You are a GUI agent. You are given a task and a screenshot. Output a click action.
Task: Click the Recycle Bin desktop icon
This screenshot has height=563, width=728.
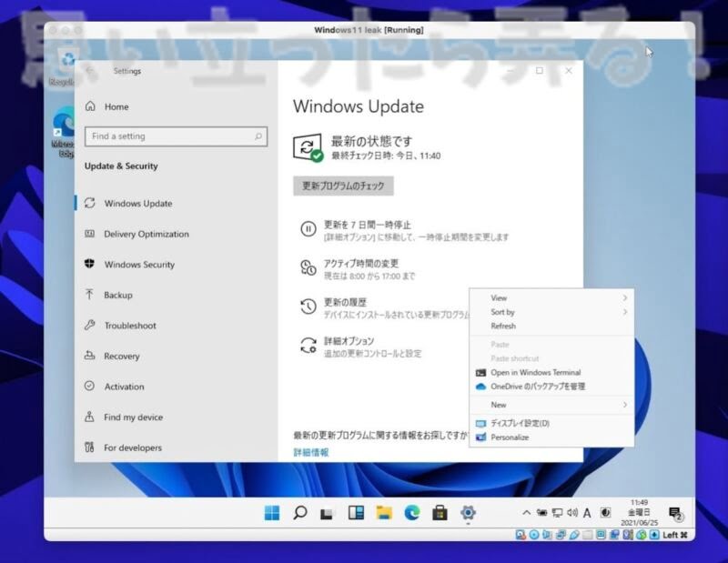tap(64, 68)
